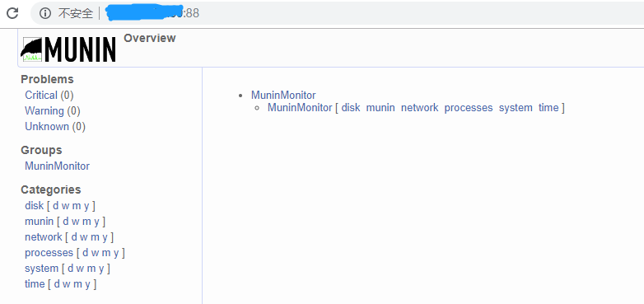The height and width of the screenshot is (304, 644).
Task: Open system link in MuninMonitor host row
Action: 516,108
